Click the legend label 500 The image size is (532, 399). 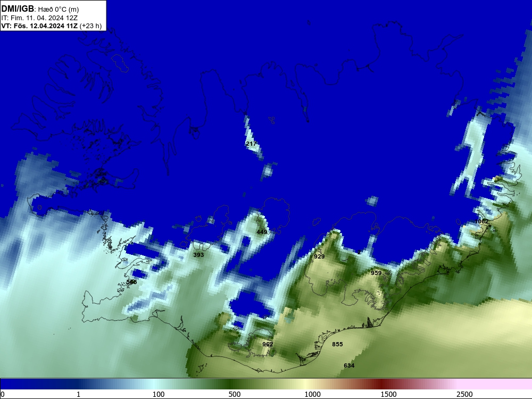point(235,394)
